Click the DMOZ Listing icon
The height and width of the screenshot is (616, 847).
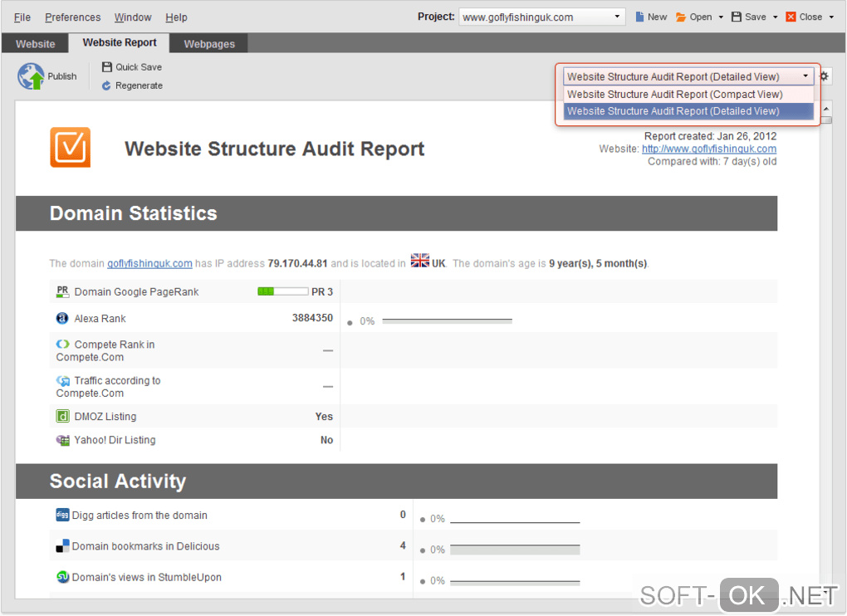click(x=62, y=416)
